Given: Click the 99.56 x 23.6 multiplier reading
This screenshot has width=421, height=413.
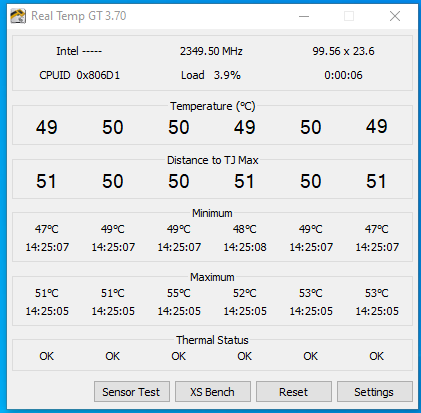Looking at the screenshot, I should coord(343,51).
